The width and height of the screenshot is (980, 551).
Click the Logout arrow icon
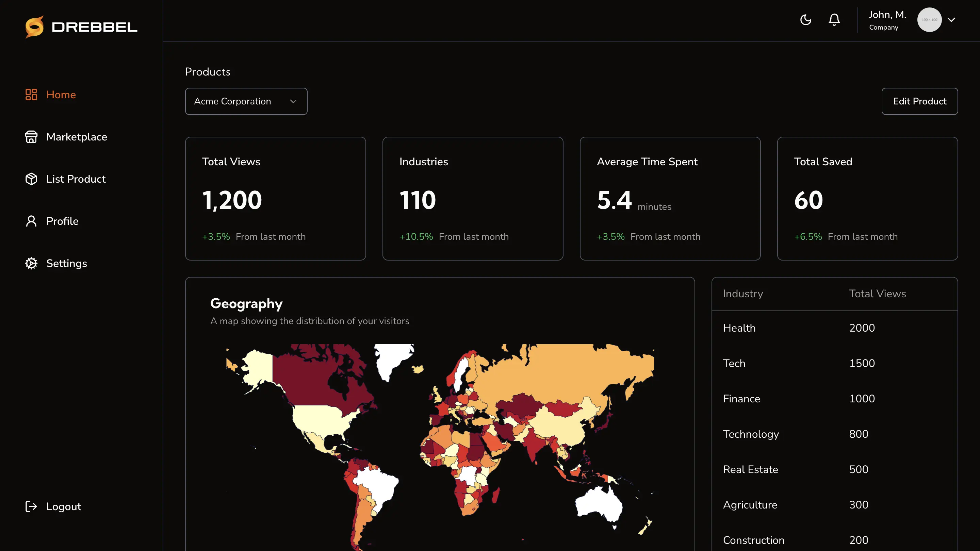coord(31,506)
